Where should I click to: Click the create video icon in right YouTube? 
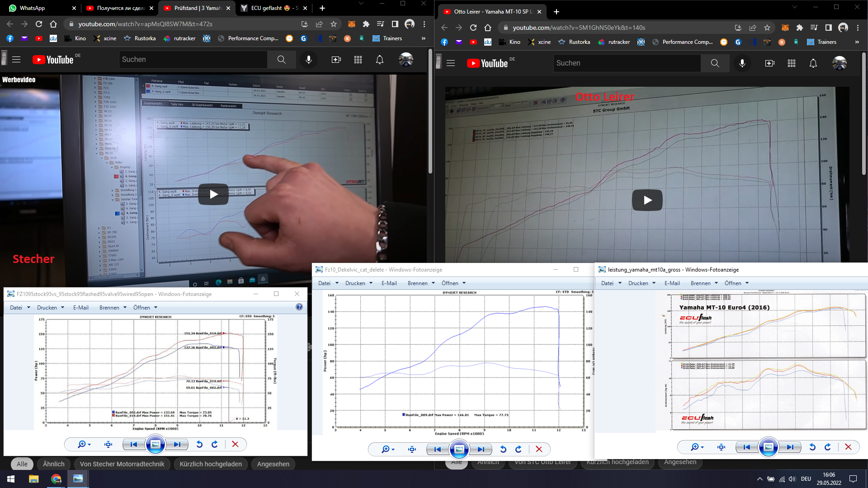(769, 63)
